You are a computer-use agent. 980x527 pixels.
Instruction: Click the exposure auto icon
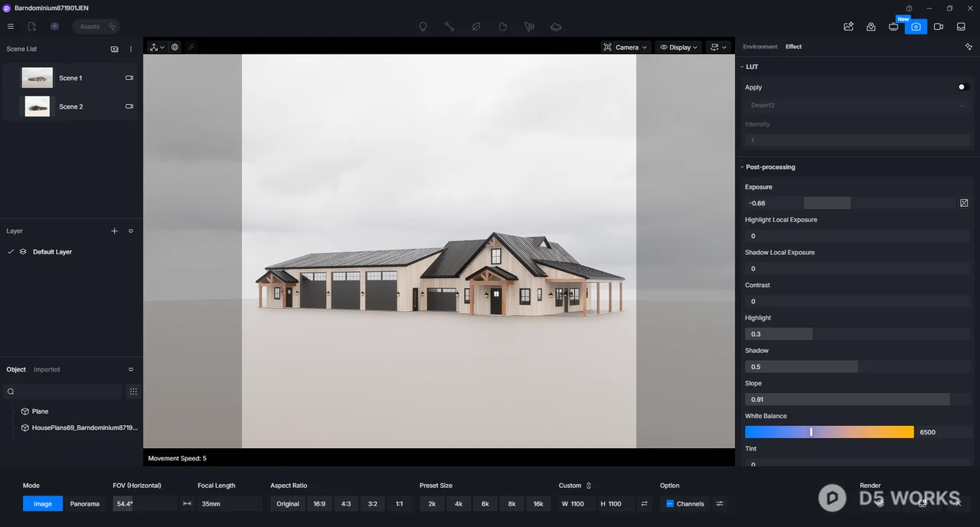pos(964,203)
